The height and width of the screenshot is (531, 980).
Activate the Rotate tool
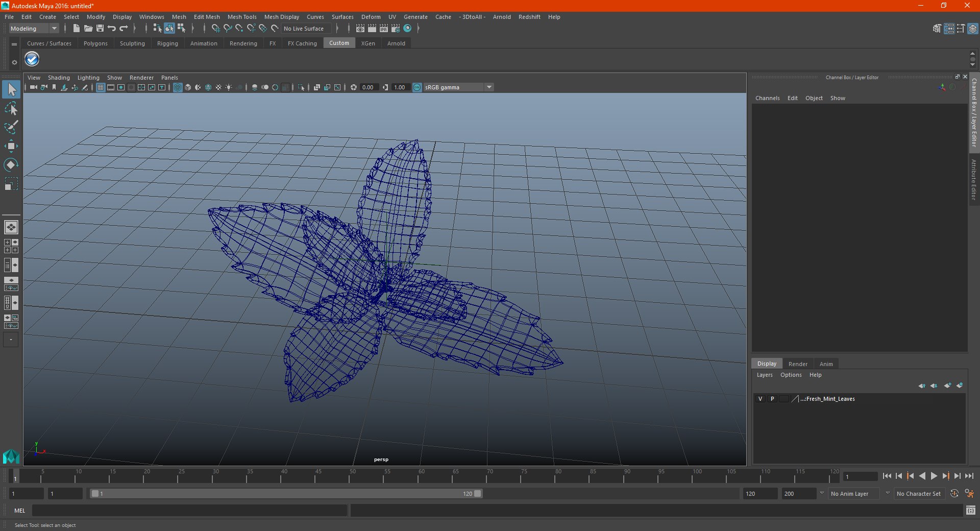pos(11,164)
